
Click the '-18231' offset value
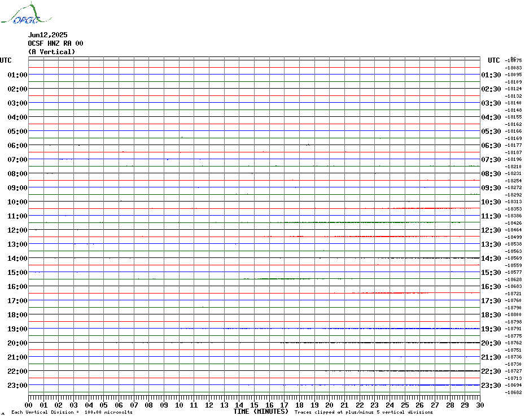coord(513,173)
